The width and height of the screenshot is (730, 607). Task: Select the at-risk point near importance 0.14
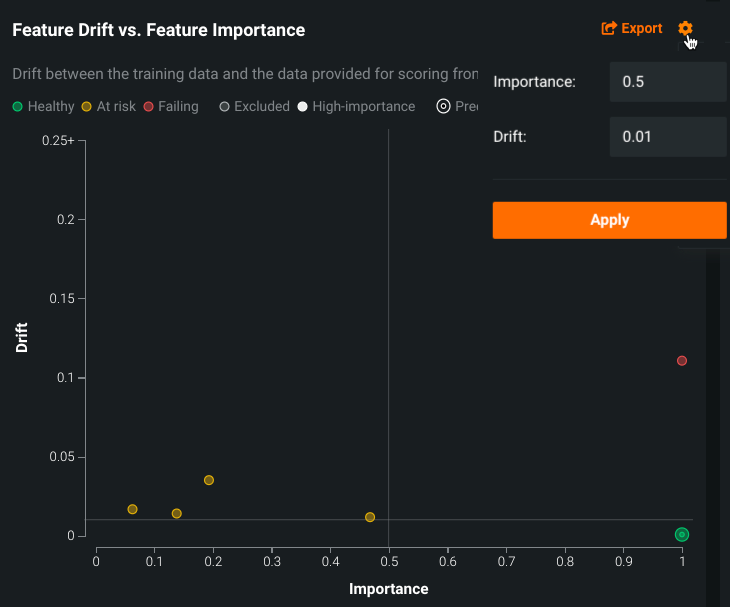coord(177,513)
